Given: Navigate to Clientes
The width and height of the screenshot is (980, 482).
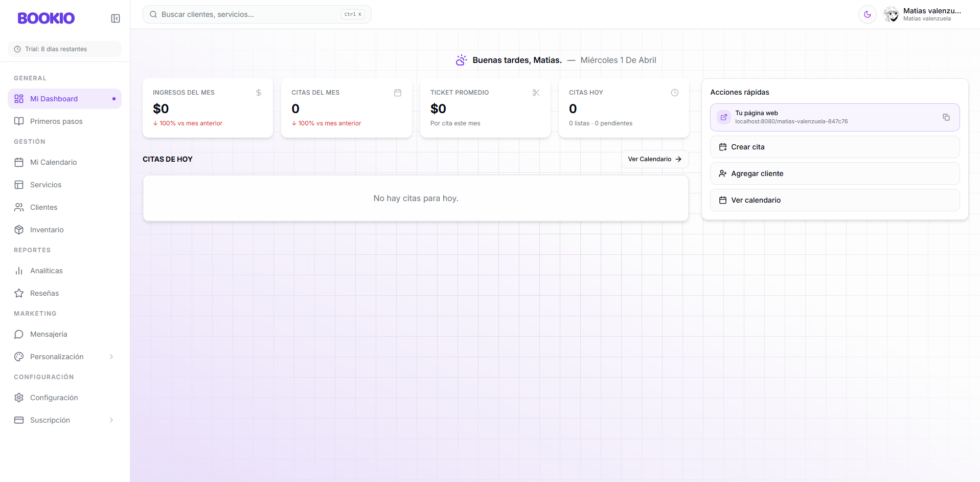Looking at the screenshot, I should [64, 207].
